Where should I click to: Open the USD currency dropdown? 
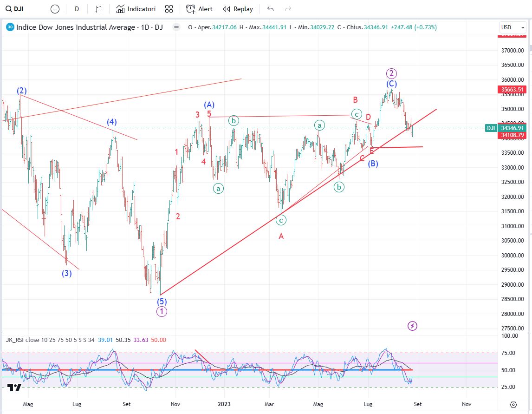coord(513,27)
